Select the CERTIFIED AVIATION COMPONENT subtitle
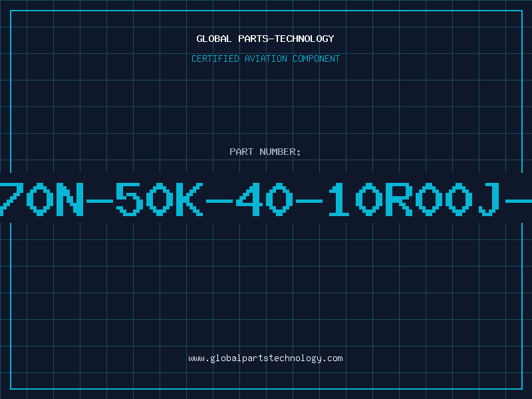This screenshot has height=399, width=532. pos(265,59)
